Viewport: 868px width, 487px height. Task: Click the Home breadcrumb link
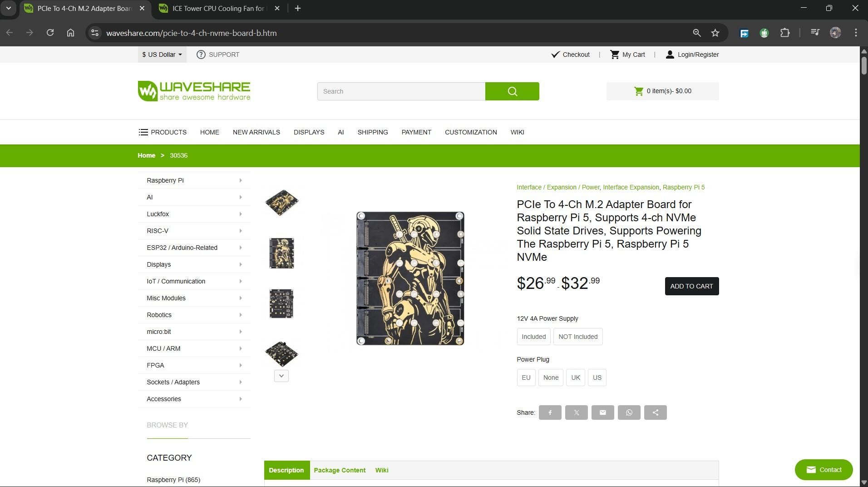pos(146,155)
